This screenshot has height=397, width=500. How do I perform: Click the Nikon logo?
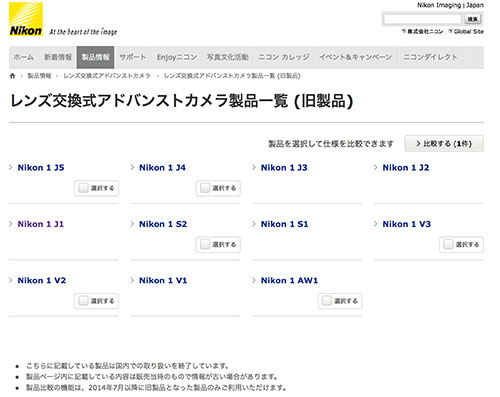point(26,19)
